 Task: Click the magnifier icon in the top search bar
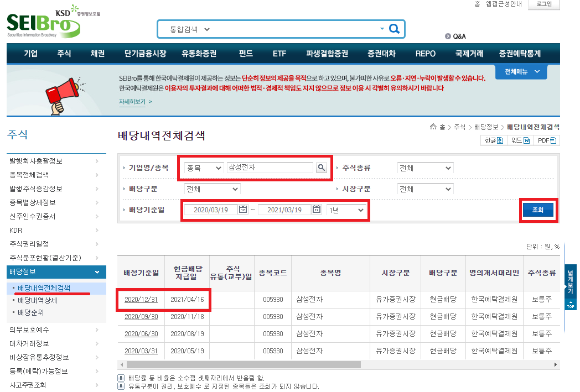click(394, 29)
